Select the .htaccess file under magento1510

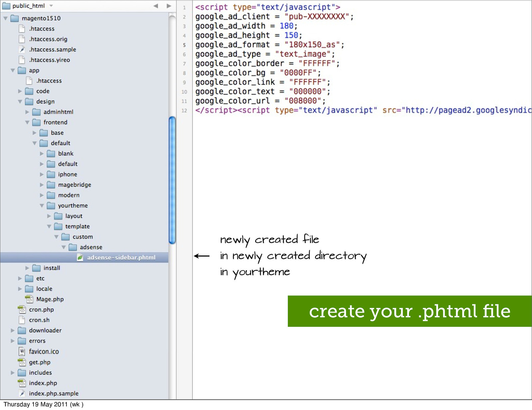pos(42,29)
